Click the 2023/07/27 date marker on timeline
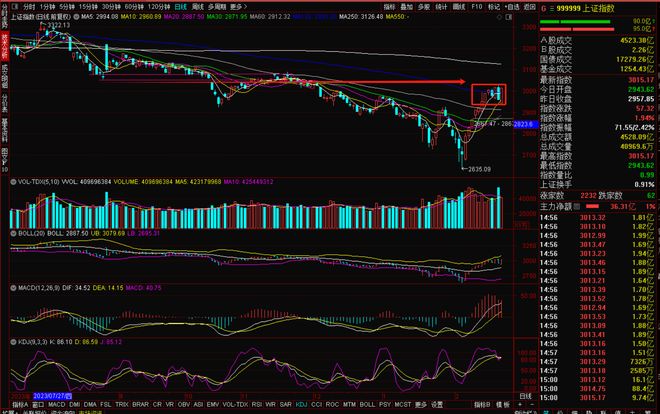 click(53, 395)
